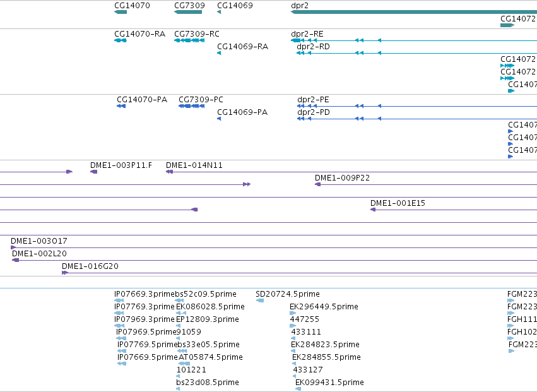Select the long dpr2 gene bar
Viewport: 537px width, 392px height.
[414, 12]
